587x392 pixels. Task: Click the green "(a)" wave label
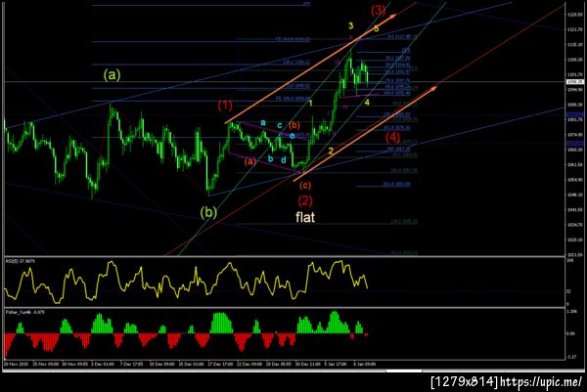(112, 75)
